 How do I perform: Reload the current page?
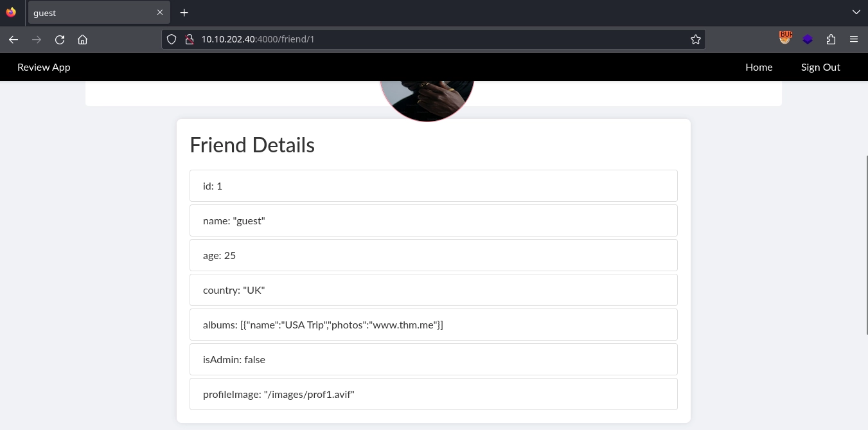pyautogui.click(x=60, y=39)
